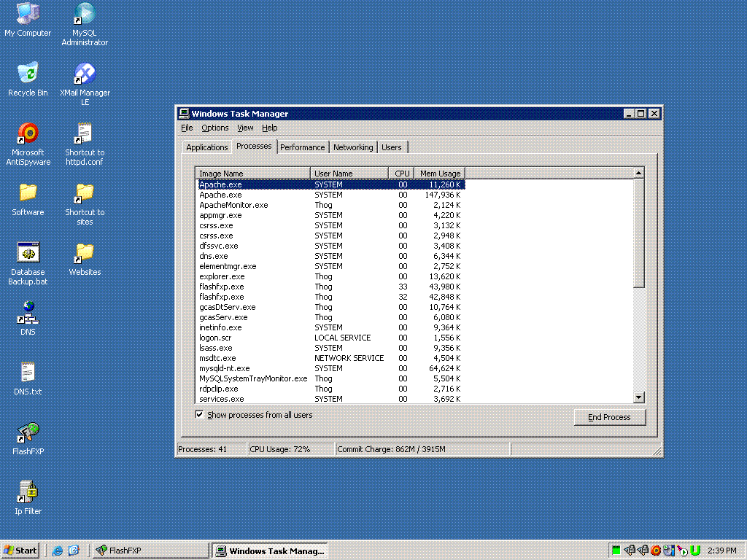Select the Ip Filter desktop icon
The image size is (747, 560).
click(x=28, y=493)
